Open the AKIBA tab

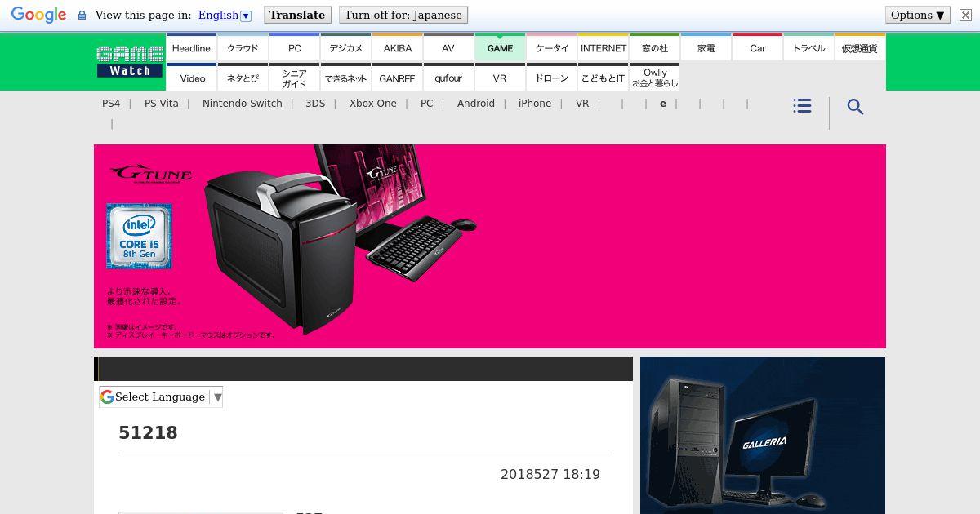pyautogui.click(x=397, y=48)
